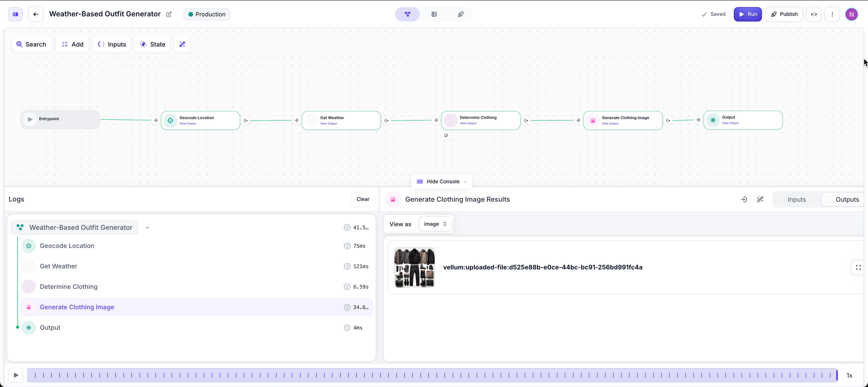Screen dimensions: 868x387
Task: Open the Production environment selector
Action: point(207,14)
